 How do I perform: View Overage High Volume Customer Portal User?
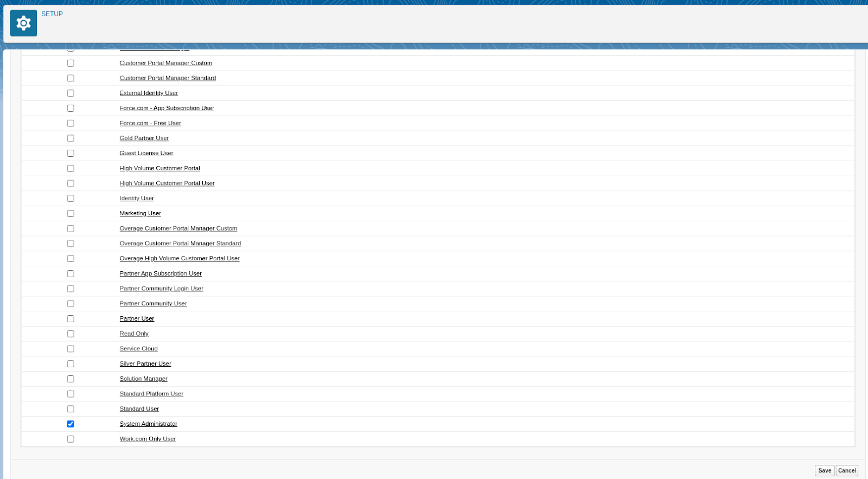180,259
